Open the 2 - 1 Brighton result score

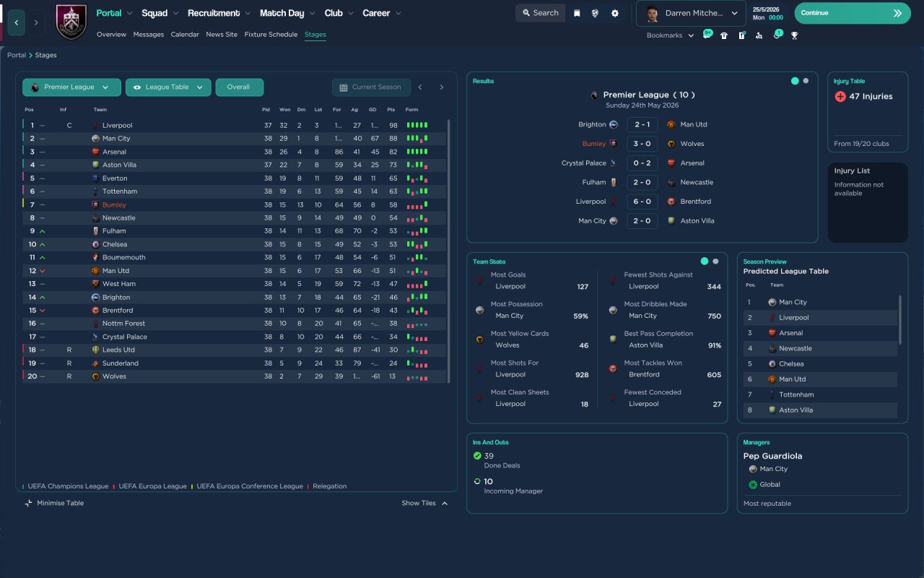[642, 124]
